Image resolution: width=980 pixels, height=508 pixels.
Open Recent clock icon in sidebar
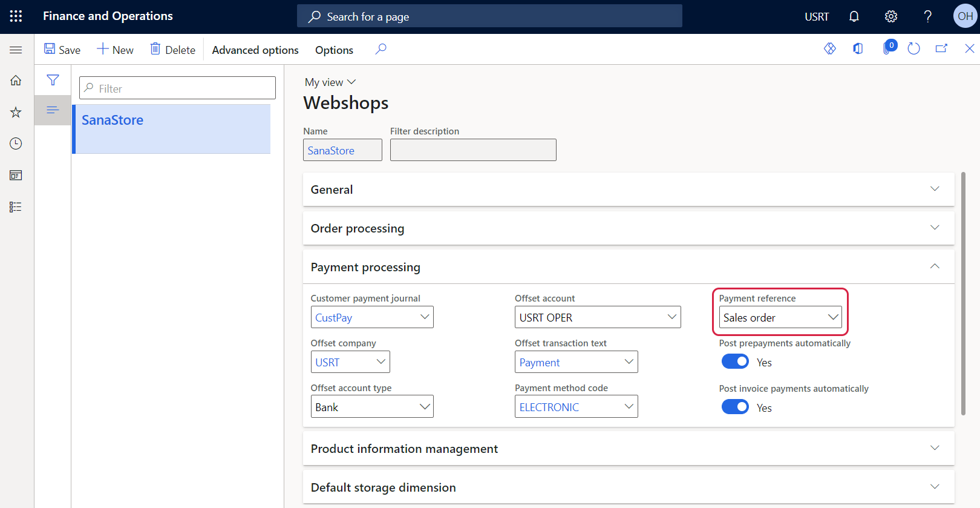16,143
